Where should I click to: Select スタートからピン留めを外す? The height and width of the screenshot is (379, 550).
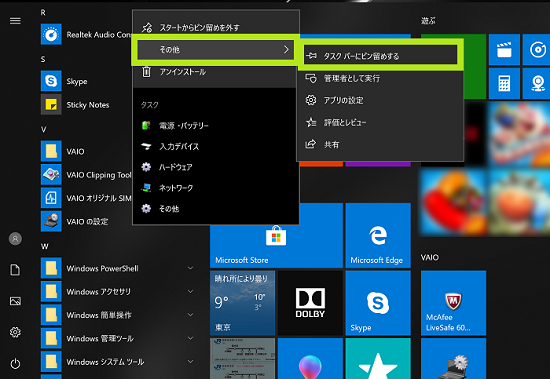(x=216, y=27)
